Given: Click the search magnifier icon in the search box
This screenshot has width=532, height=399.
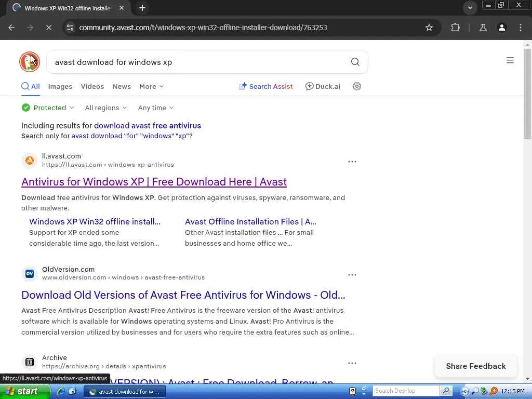Looking at the screenshot, I should [355, 62].
